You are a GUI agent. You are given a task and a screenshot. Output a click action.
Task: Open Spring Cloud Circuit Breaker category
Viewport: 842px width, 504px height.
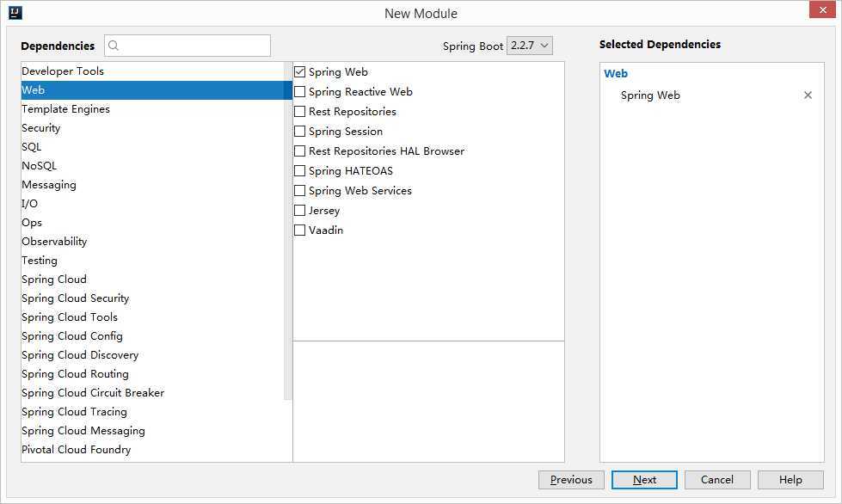click(x=152, y=393)
